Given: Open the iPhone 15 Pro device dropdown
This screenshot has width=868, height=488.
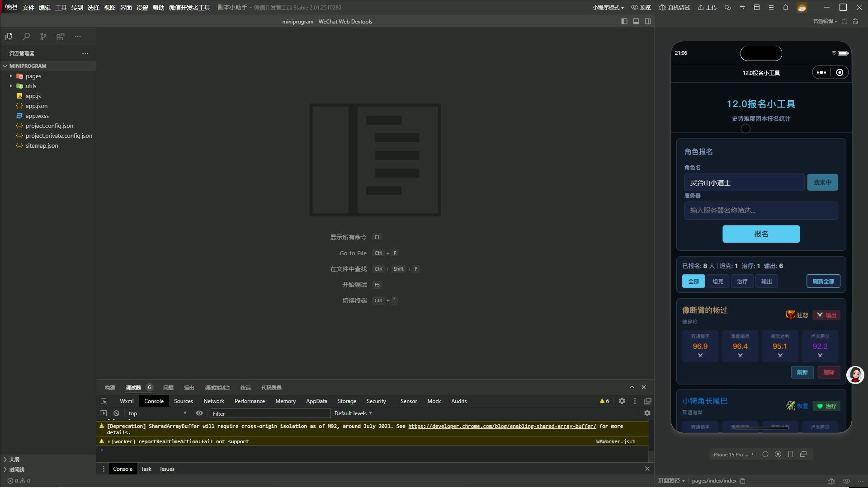Looking at the screenshot, I should pos(732,454).
